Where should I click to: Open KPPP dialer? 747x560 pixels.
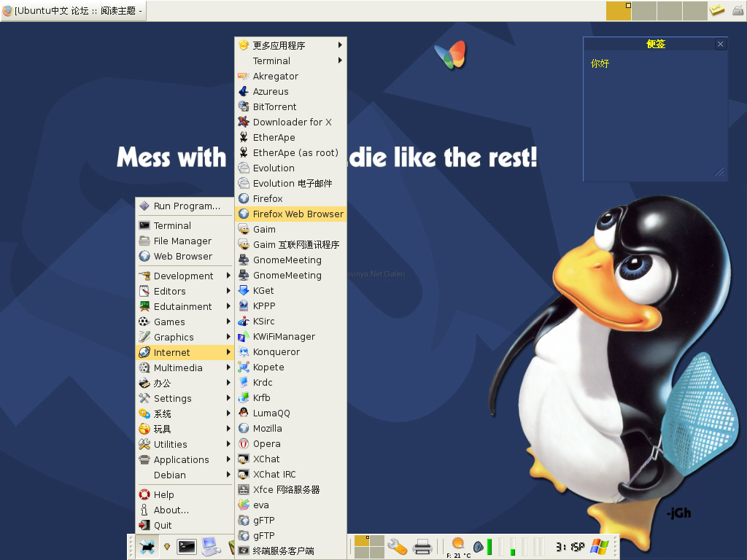click(290, 306)
